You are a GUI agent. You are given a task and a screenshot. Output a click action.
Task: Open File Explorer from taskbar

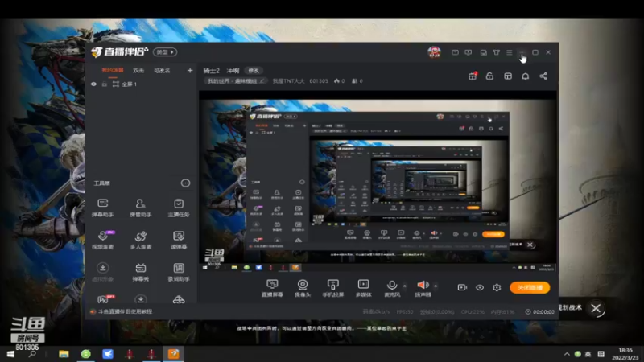click(x=64, y=354)
